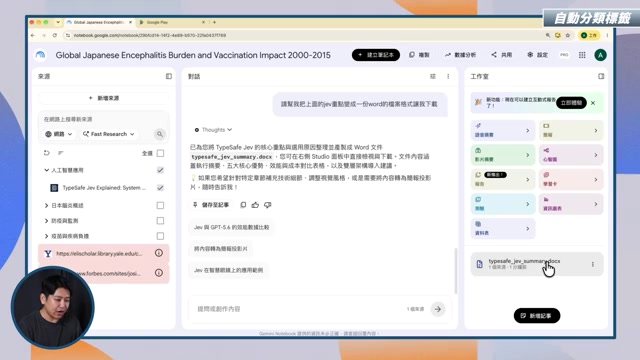
Task: Click the TypeSafe Jev source file icon
Action: click(54, 188)
